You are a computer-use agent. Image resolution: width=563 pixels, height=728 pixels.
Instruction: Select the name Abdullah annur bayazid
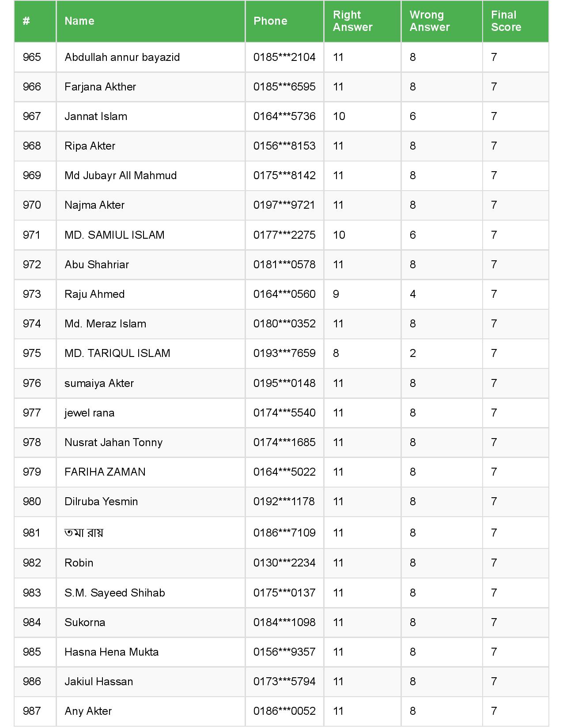tap(122, 57)
